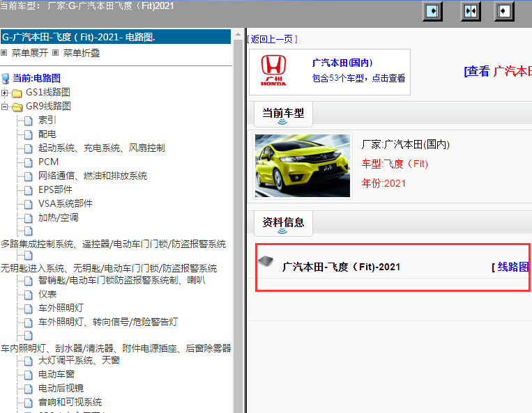The image size is (532, 413).
Task: Click the 菜单展开 menu option
Action: [x=30, y=53]
